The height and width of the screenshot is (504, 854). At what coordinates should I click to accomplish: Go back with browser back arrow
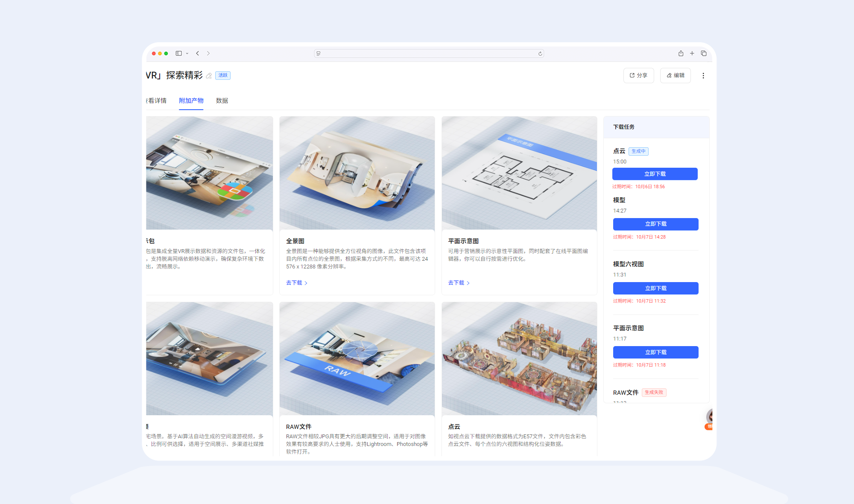pos(197,53)
